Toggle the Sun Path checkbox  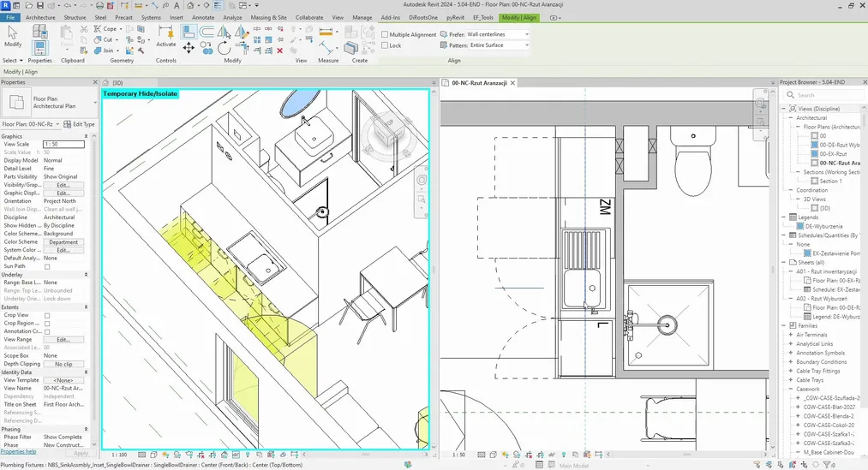click(x=47, y=266)
